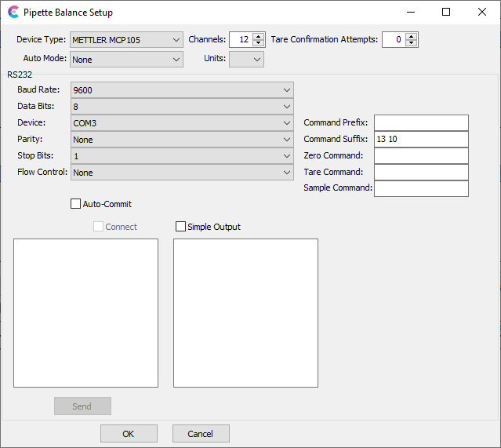Open the Device Type dropdown
The height and width of the screenshot is (448, 501).
pos(126,40)
